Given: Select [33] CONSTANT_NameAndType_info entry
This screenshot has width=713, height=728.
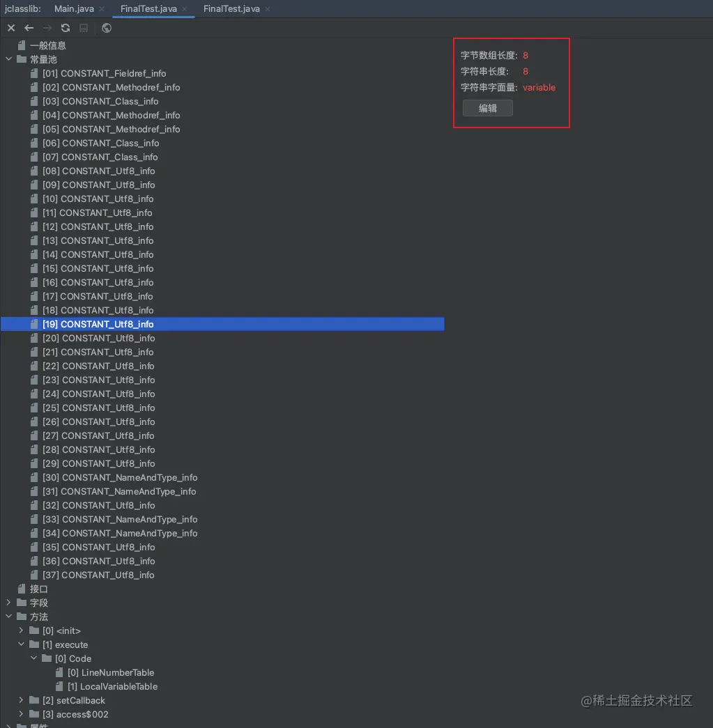Looking at the screenshot, I should [x=120, y=519].
